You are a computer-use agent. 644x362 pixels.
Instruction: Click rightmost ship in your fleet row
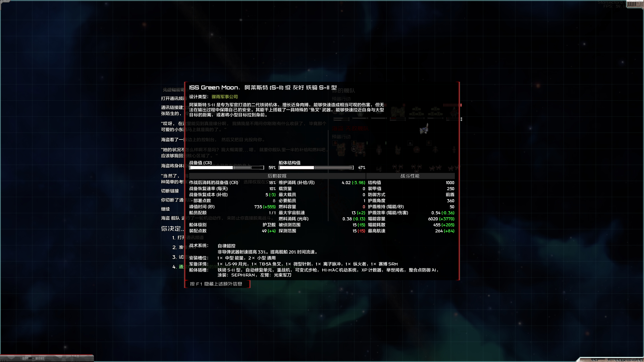tap(453, 112)
